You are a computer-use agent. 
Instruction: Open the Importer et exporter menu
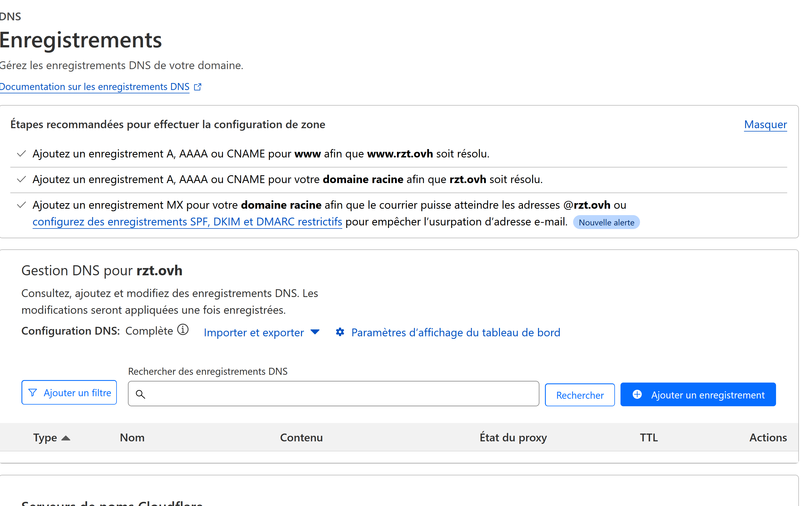click(254, 333)
